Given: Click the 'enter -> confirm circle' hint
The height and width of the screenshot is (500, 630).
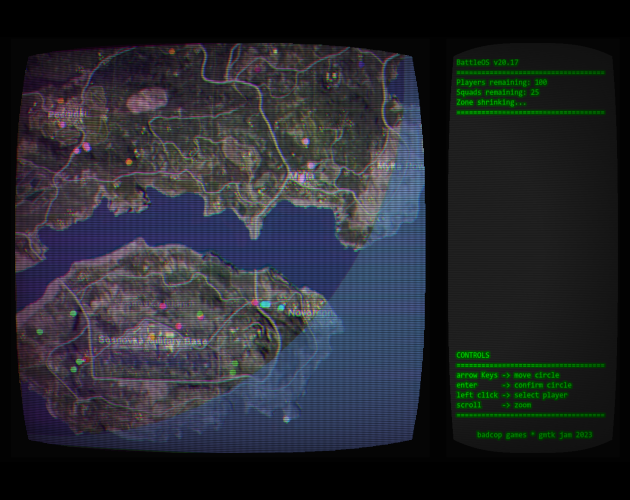Looking at the screenshot, I should tap(514, 385).
